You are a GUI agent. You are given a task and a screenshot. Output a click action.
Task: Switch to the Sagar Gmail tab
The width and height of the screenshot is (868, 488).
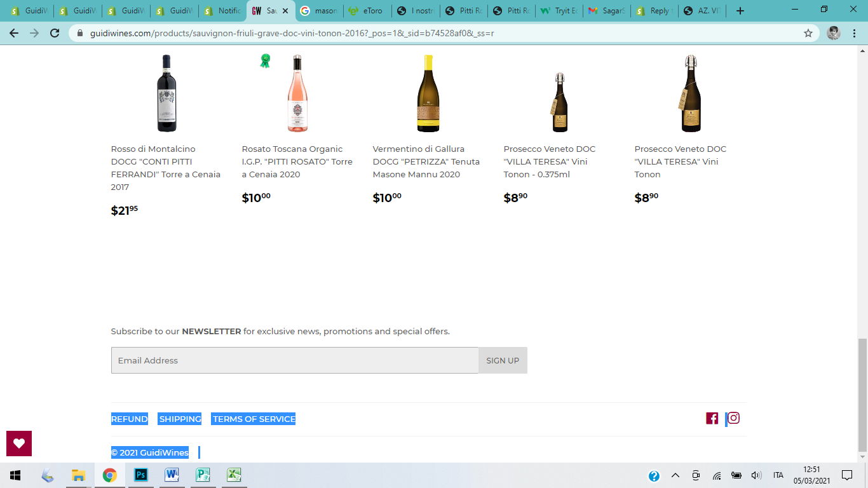(x=607, y=11)
